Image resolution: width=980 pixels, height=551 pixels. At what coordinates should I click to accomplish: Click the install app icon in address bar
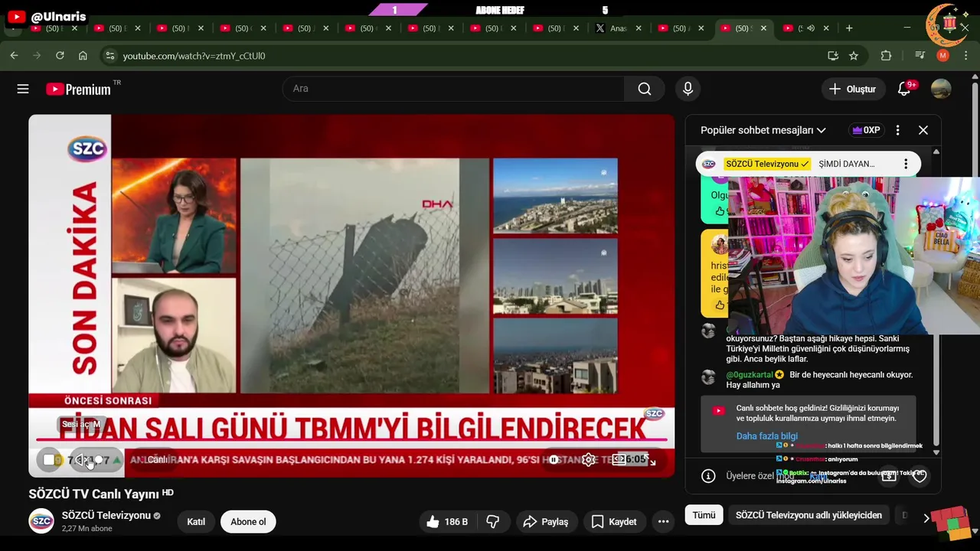(x=833, y=56)
